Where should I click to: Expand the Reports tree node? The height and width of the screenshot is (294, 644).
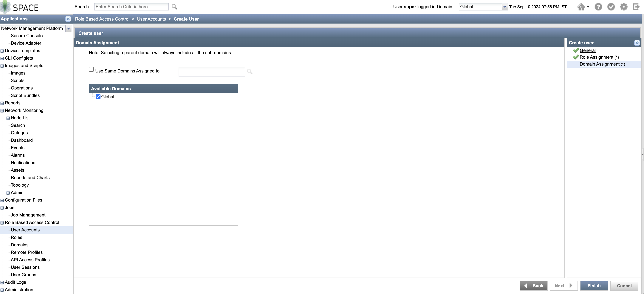point(2,103)
